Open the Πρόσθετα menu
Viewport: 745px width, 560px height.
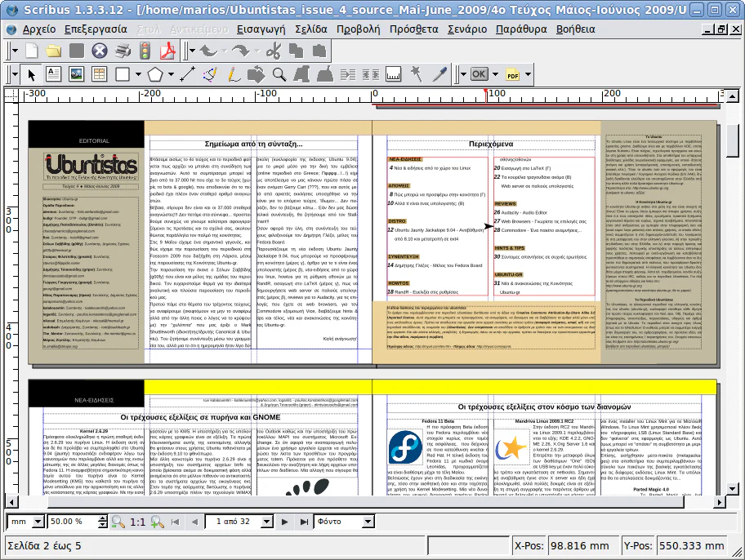(414, 29)
